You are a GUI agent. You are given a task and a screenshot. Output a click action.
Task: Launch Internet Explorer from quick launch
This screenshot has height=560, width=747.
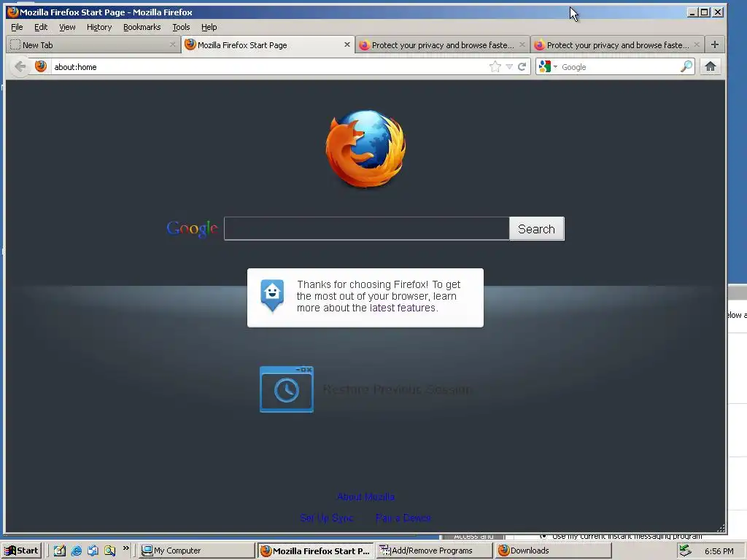pos(76,551)
